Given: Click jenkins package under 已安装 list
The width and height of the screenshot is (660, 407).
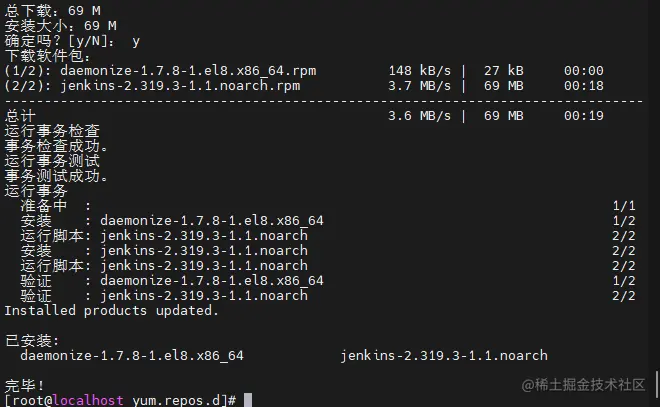Looking at the screenshot, I should click(443, 355).
